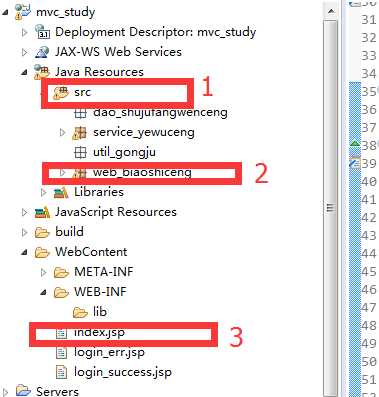This screenshot has width=379, height=397.
Task: Expand the build folder
Action: pyautogui.click(x=24, y=232)
